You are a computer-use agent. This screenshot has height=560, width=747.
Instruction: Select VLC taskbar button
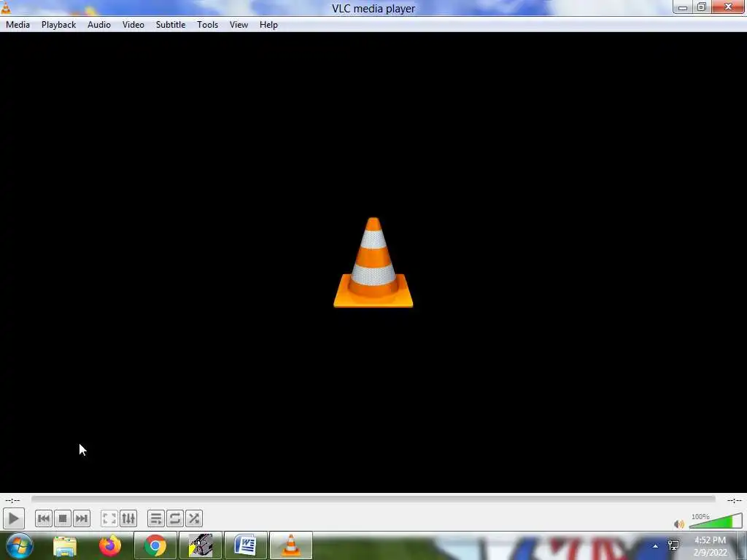coord(290,545)
